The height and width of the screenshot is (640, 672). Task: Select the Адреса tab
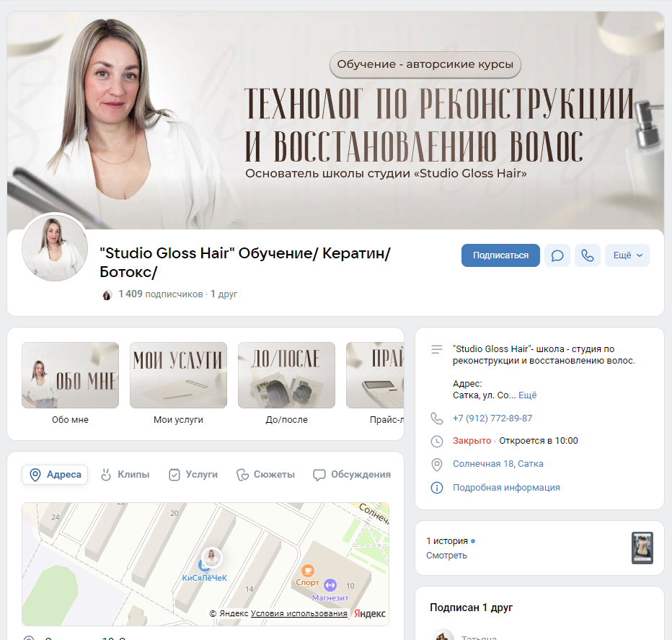(55, 475)
